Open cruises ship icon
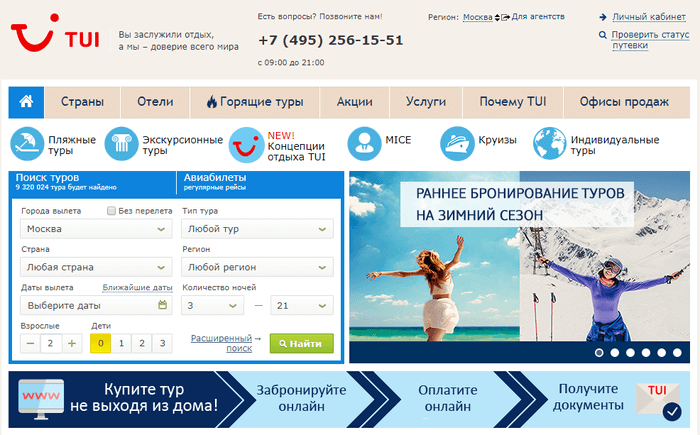Viewport: 700px width, 435px height. (457, 145)
